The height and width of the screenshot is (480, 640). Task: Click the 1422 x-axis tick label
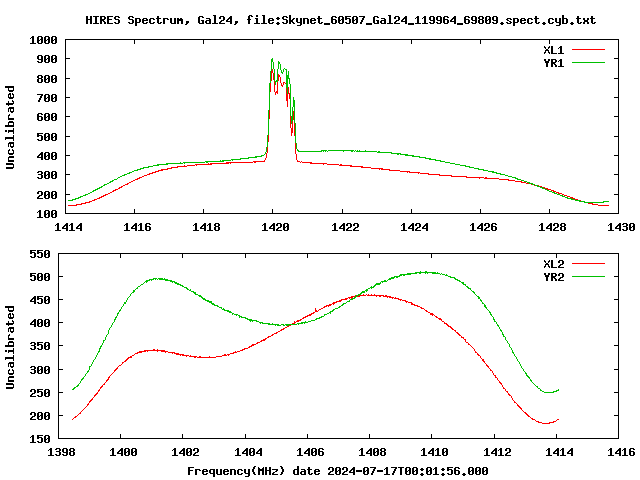(x=345, y=227)
